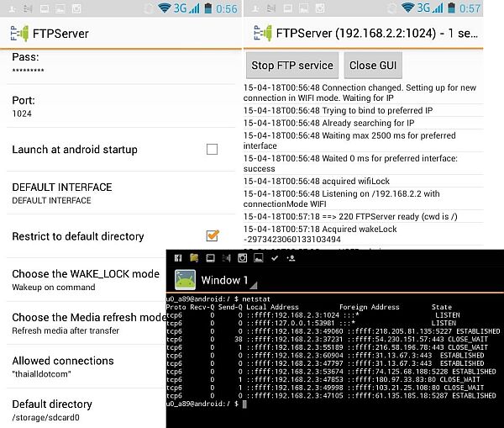Image resolution: width=504 pixels, height=428 pixels.
Task: Tap the Facebook notification icon in terminal status bar
Action: pyautogui.click(x=178, y=257)
